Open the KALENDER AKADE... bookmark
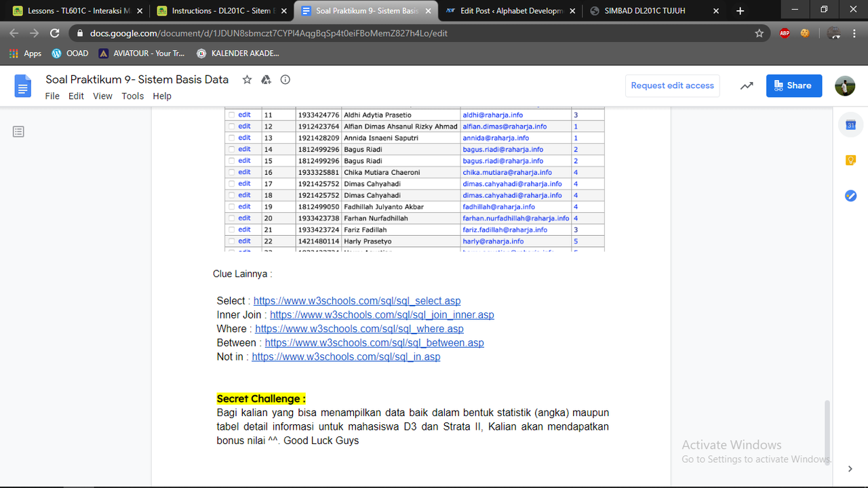 point(238,53)
